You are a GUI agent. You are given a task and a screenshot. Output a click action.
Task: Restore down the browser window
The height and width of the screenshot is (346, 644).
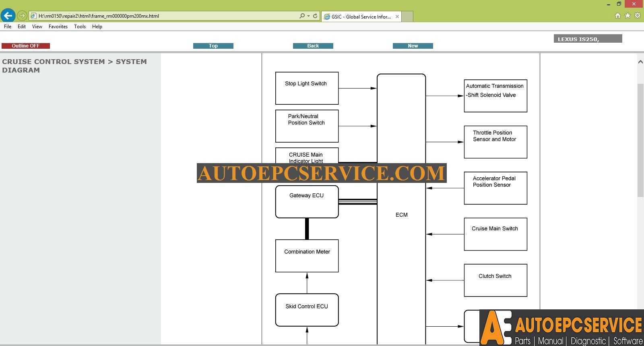click(x=619, y=4)
